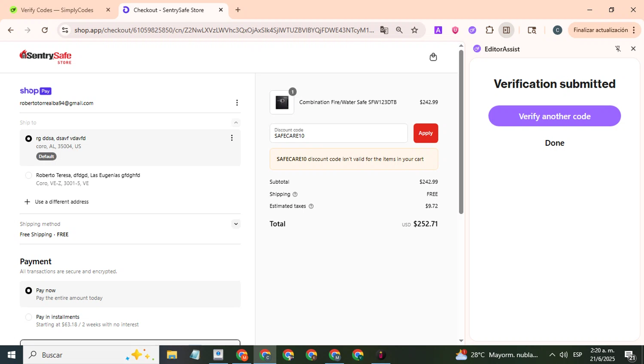Click Verify another code button
Screen dimensions: 644x364
click(x=555, y=116)
